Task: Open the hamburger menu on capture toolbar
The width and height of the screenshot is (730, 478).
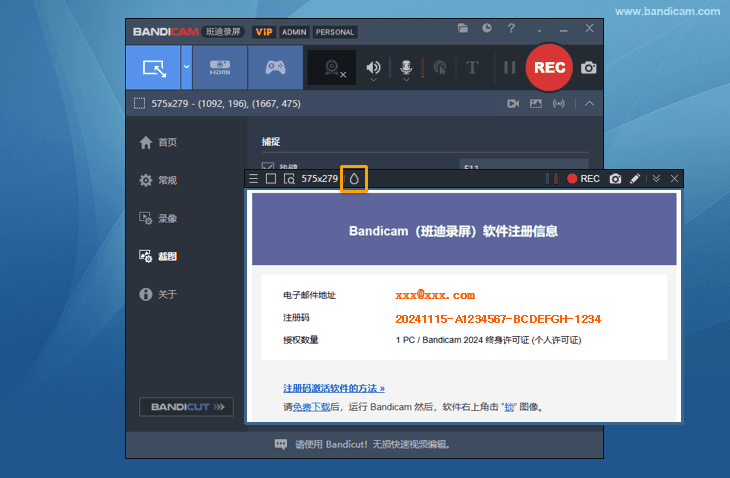Action: pos(253,179)
